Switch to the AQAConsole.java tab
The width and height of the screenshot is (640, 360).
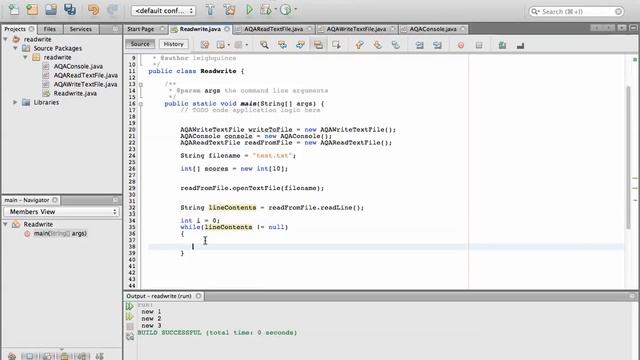click(x=433, y=29)
